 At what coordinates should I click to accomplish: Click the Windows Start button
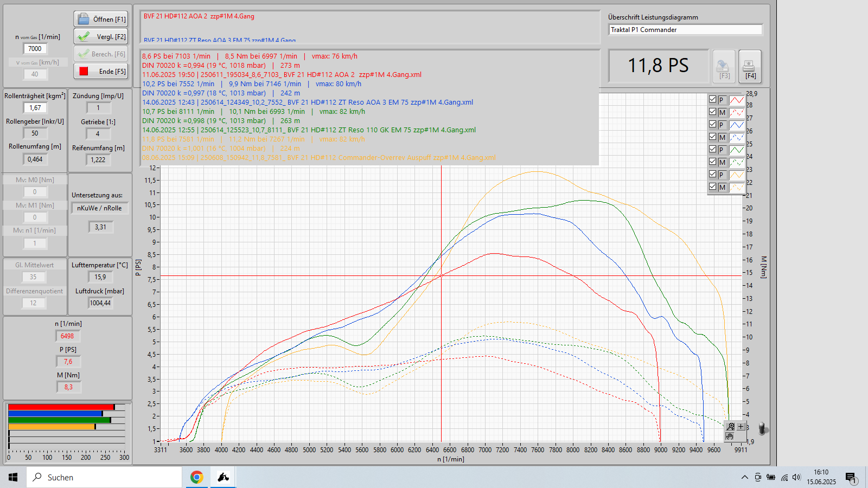(x=13, y=477)
